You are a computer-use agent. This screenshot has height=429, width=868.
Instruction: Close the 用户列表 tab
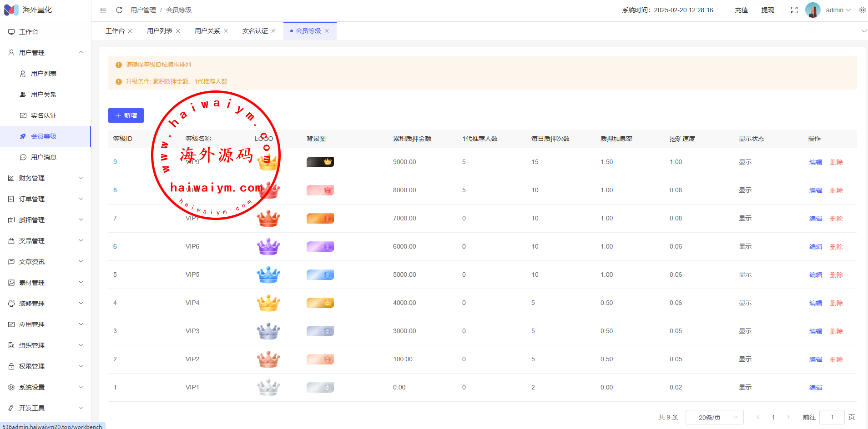[x=178, y=31]
